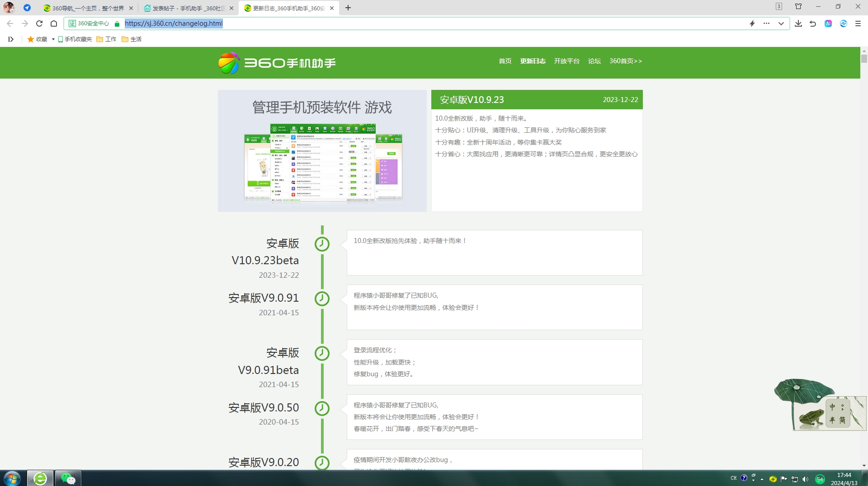868x486 pixels.
Task: Go to 首页 in site navigation
Action: [x=505, y=61]
